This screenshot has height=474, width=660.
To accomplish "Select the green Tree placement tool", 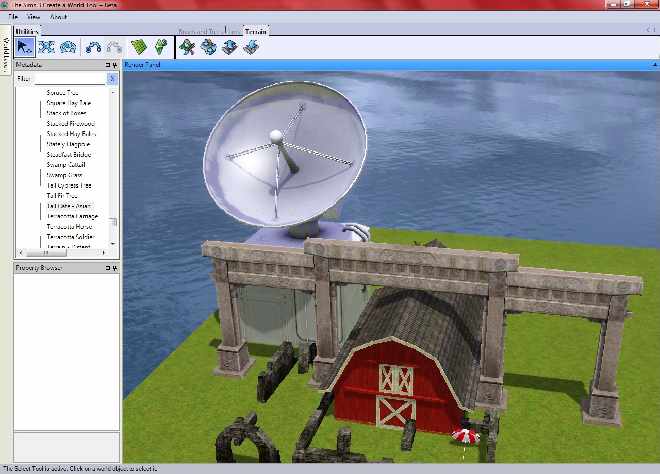I will point(161,47).
